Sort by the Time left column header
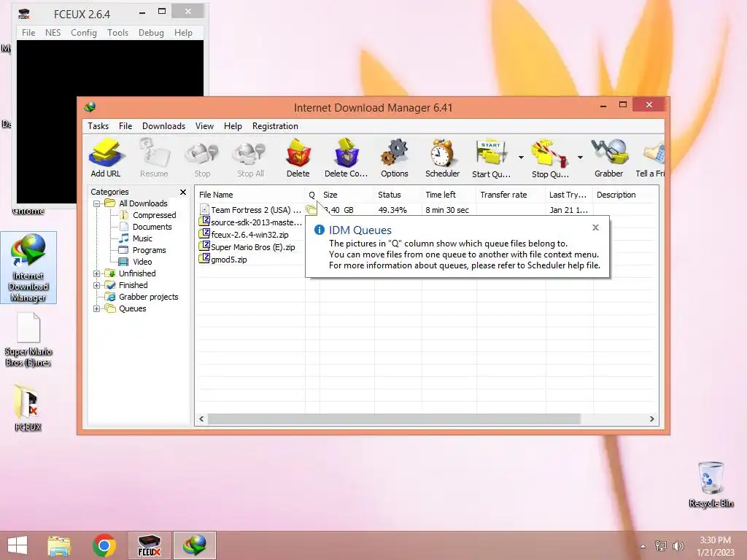This screenshot has width=747, height=560. [449, 195]
